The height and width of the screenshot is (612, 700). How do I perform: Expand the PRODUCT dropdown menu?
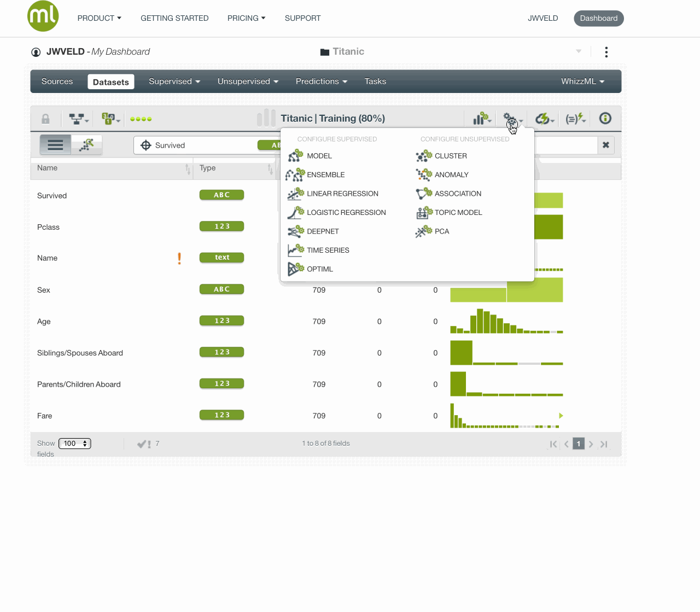click(99, 18)
